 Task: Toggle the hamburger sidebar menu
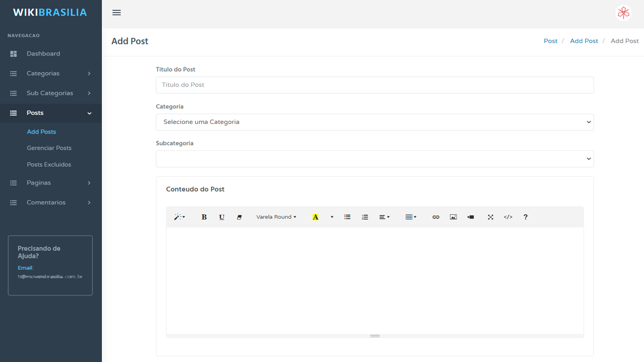coord(116,13)
